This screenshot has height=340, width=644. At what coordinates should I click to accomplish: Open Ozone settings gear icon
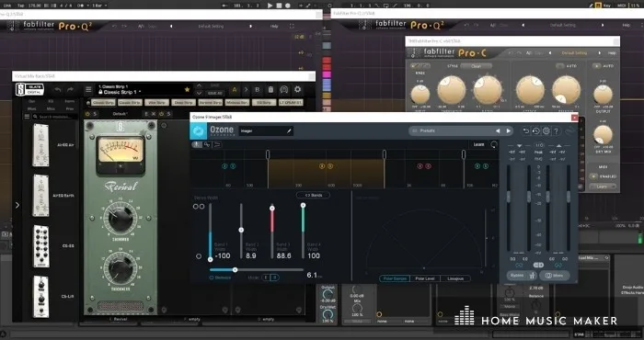[546, 130]
